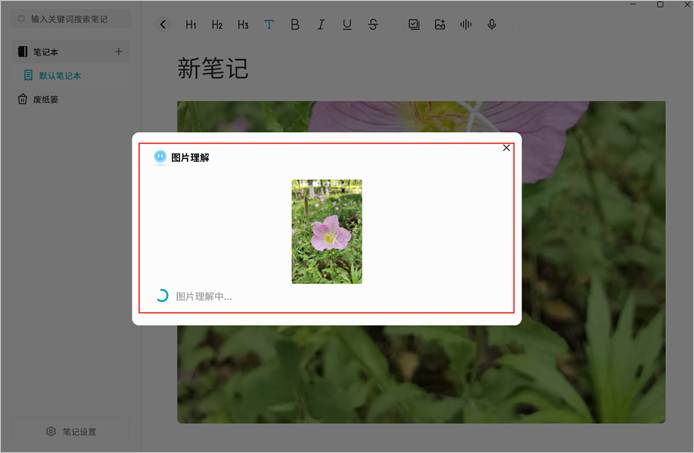Open 笔记设置 note settings
The width and height of the screenshot is (694, 453).
click(71, 432)
